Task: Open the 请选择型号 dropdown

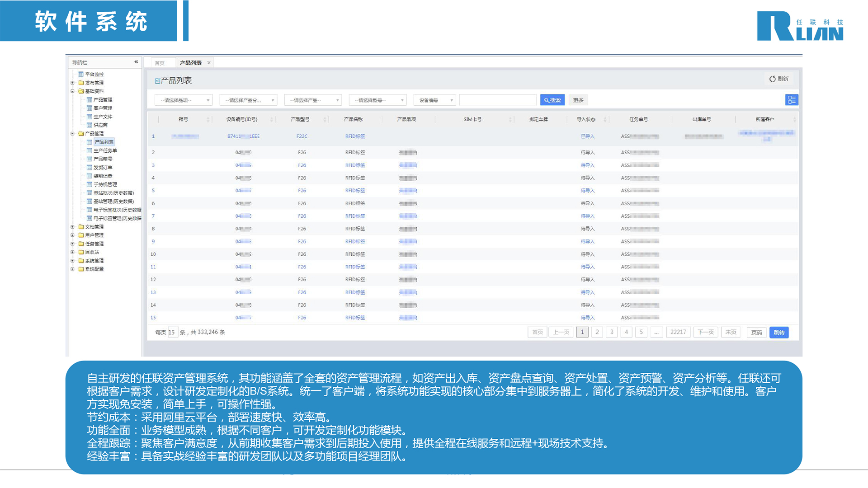Action: (377, 100)
